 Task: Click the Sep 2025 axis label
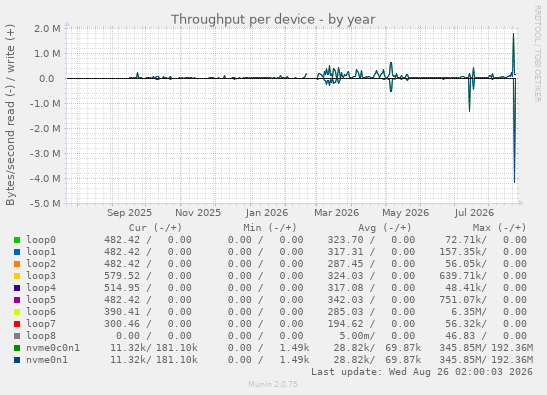129,213
